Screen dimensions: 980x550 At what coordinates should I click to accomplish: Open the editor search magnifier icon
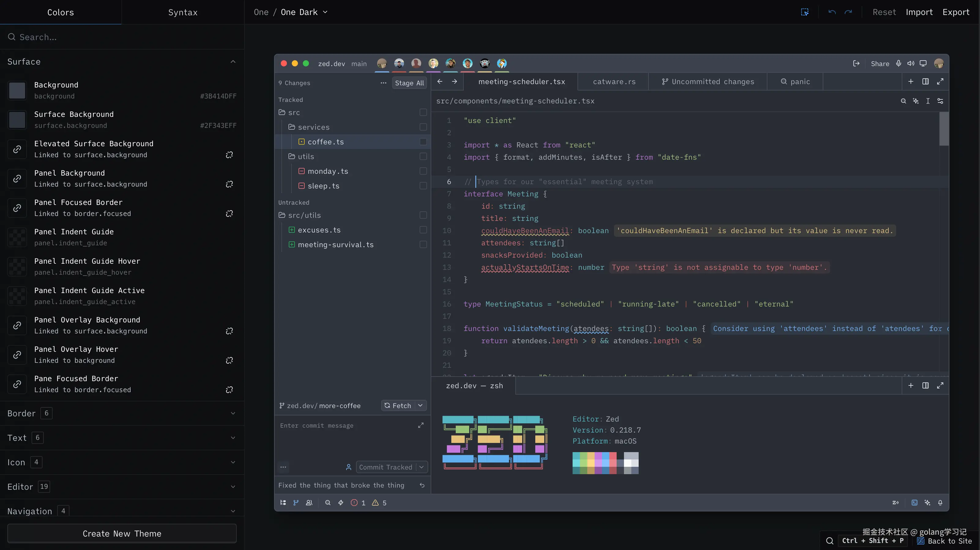[x=903, y=101]
